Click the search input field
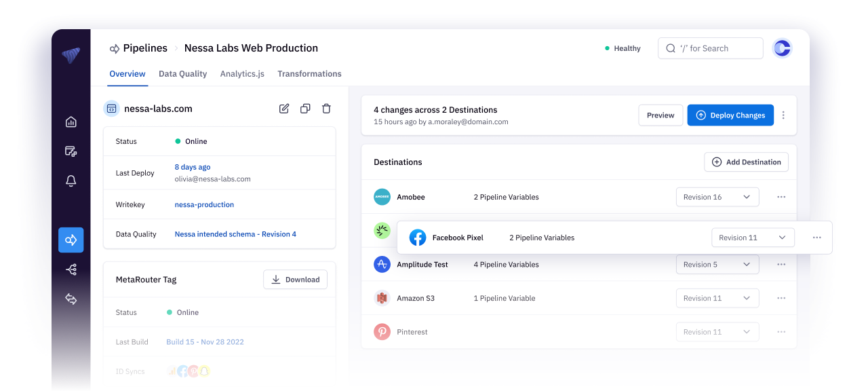The width and height of the screenshot is (868, 391). coord(710,48)
